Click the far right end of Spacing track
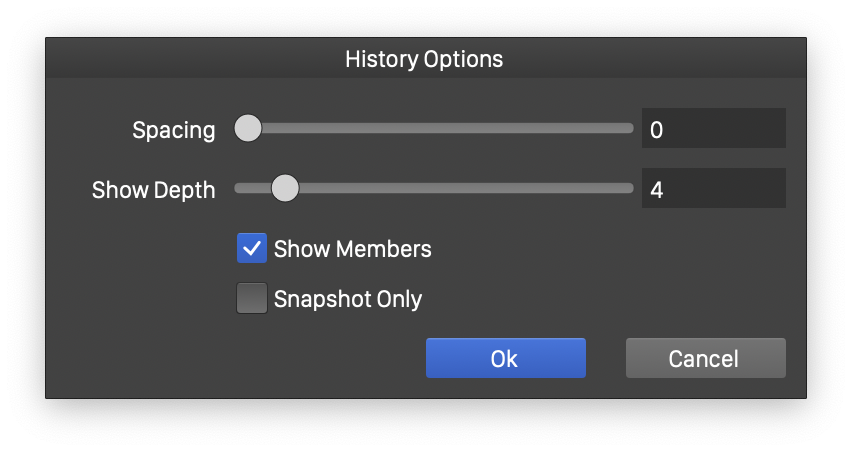This screenshot has height=452, width=852. tap(629, 129)
